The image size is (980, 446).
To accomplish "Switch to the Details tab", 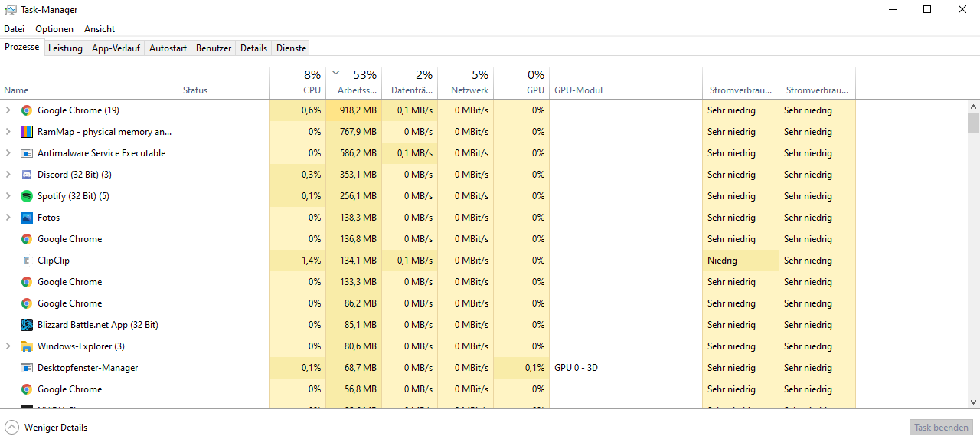I will 253,48.
